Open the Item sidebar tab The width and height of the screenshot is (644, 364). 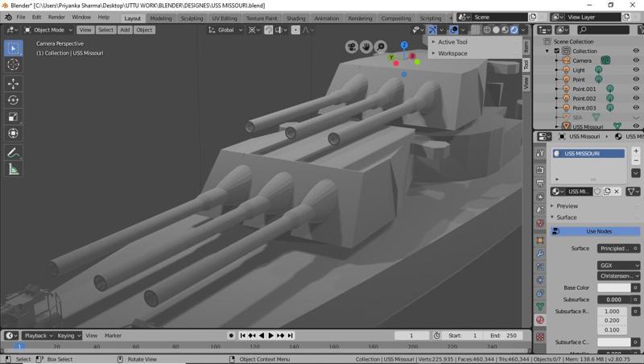[526, 47]
